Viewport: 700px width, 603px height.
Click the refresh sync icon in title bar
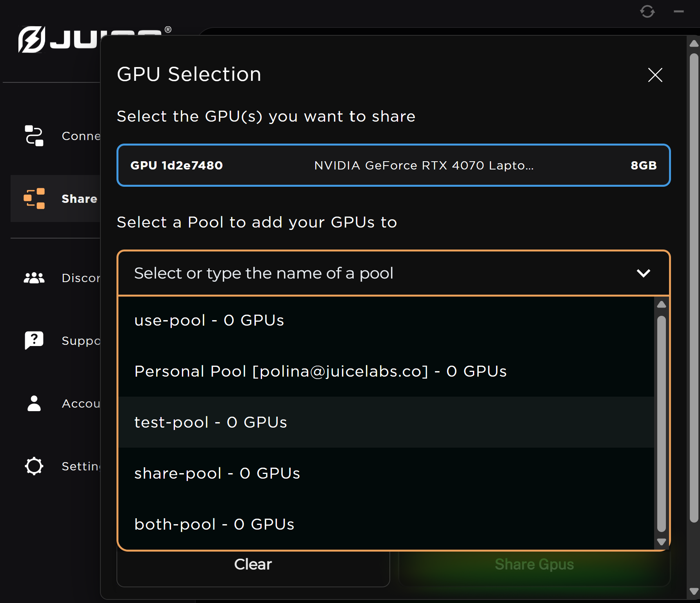[647, 11]
